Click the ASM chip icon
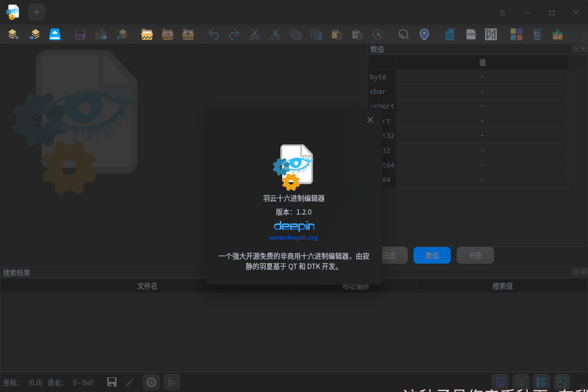The height and width of the screenshot is (392, 588). click(470, 34)
